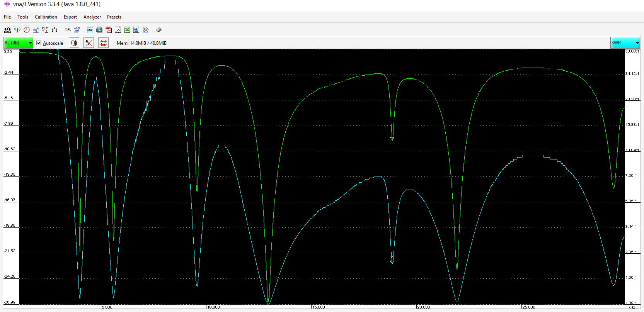Open the Export menu

pyautogui.click(x=70, y=17)
